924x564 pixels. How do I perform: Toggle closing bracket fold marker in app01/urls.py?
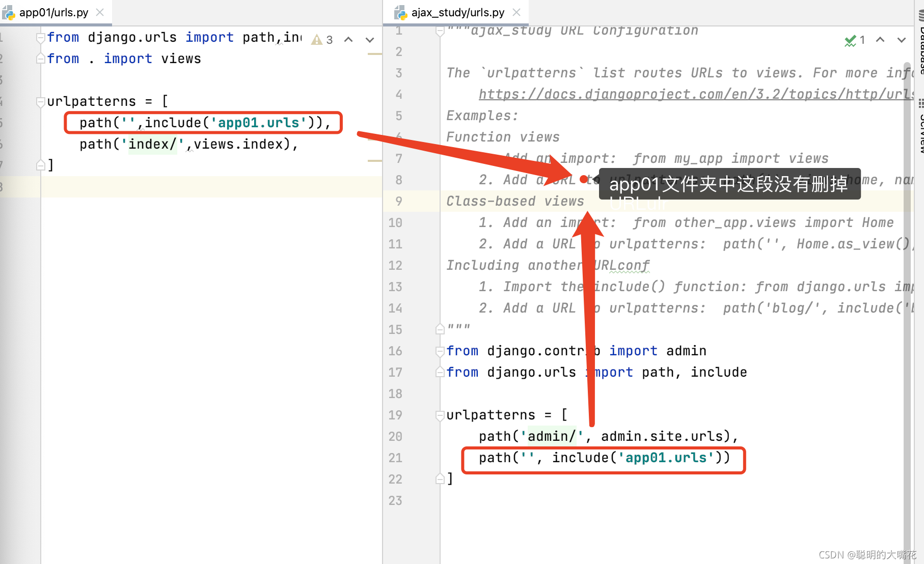click(x=41, y=165)
